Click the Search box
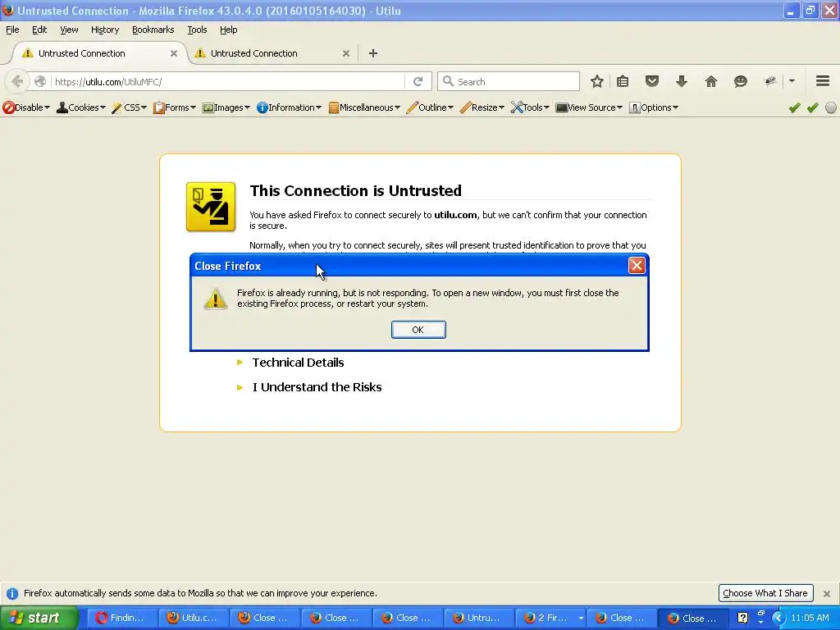The width and height of the screenshot is (840, 630). click(509, 81)
